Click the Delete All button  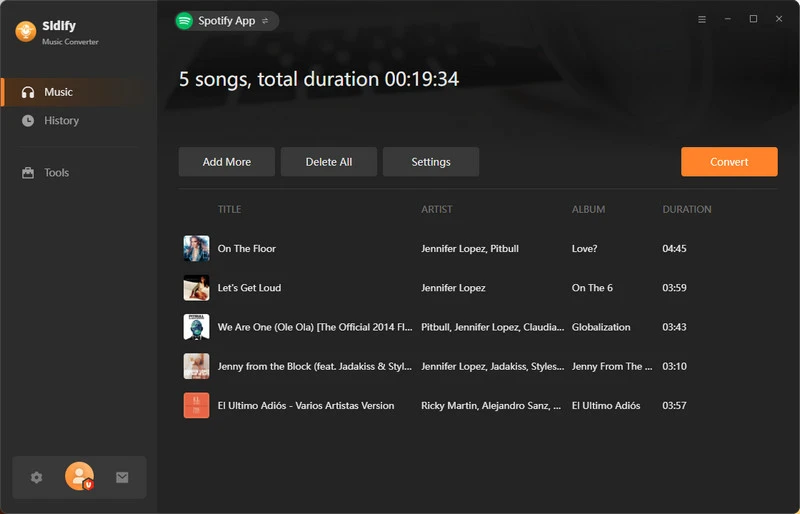[329, 162]
